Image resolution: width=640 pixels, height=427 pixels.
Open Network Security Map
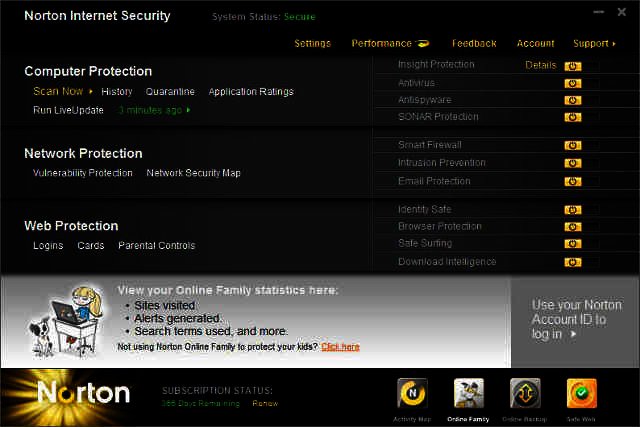(193, 173)
